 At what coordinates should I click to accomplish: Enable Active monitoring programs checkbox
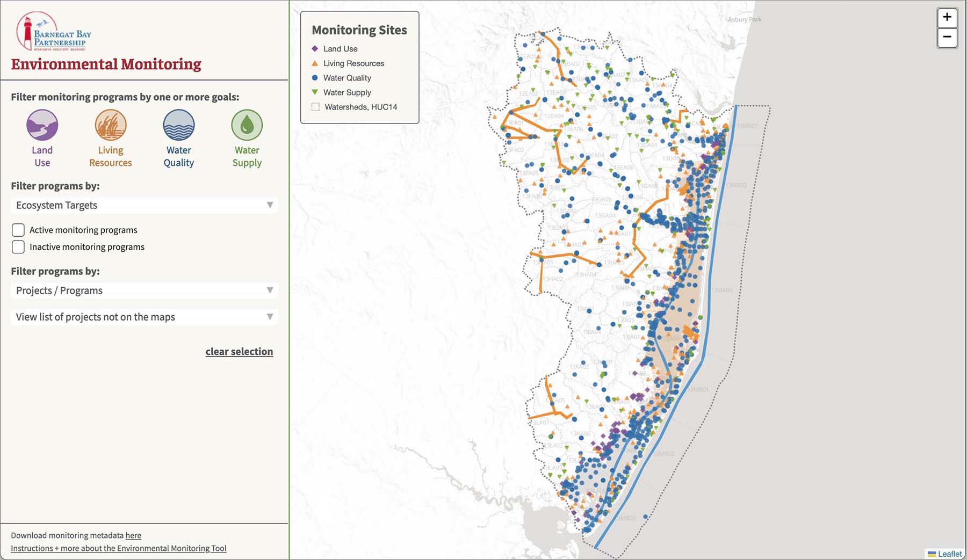18,230
